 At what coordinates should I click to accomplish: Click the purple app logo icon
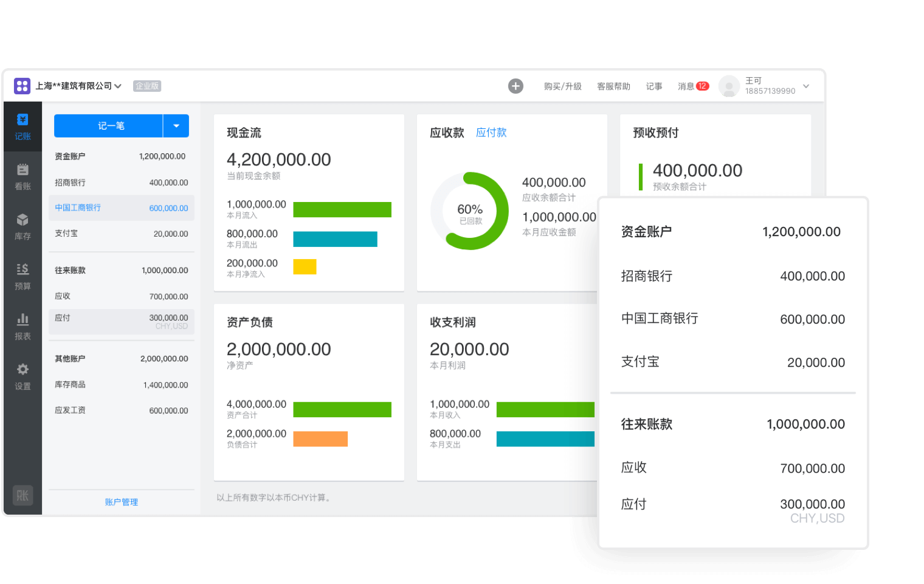pos(22,86)
